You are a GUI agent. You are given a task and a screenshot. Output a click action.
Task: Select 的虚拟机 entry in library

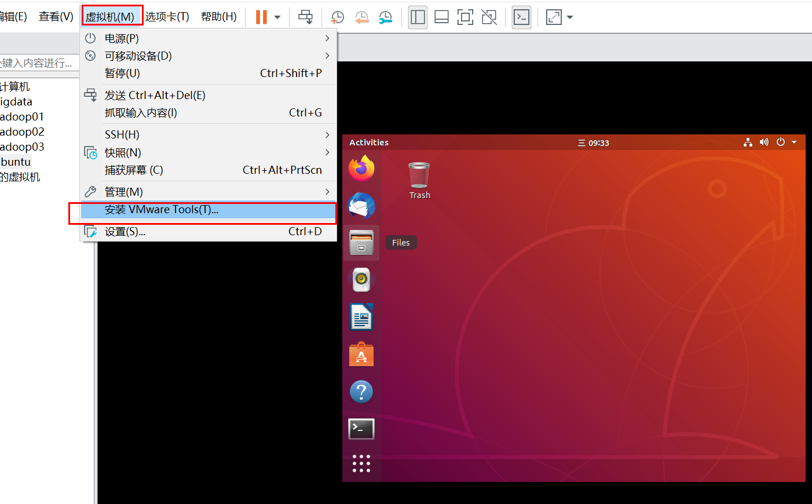click(20, 177)
